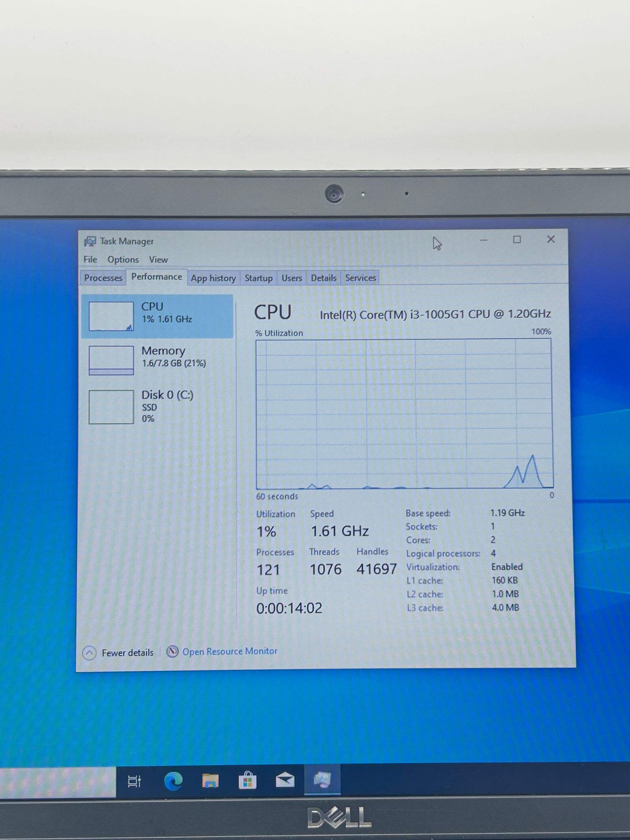Switch to the Processes tab

coord(103,278)
